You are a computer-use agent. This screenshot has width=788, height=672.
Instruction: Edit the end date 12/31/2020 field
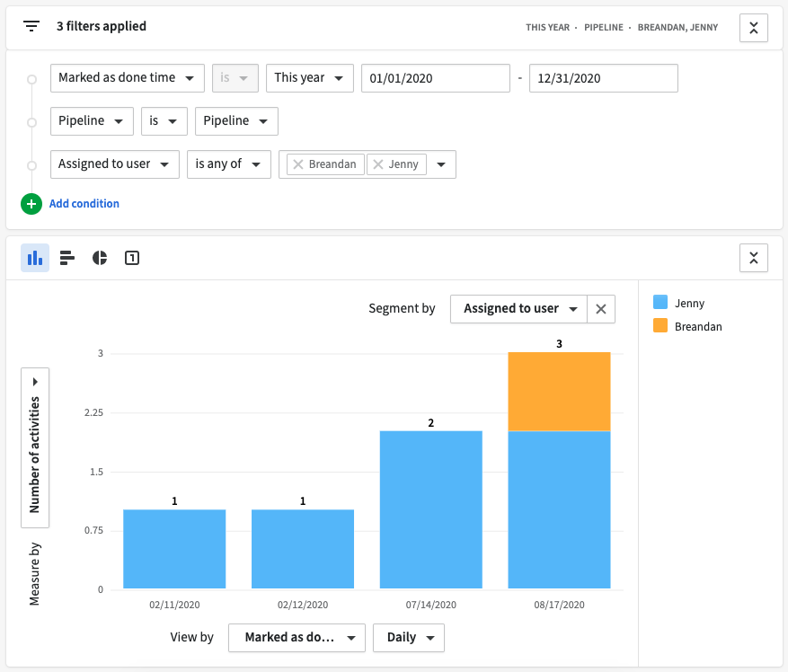click(x=603, y=78)
